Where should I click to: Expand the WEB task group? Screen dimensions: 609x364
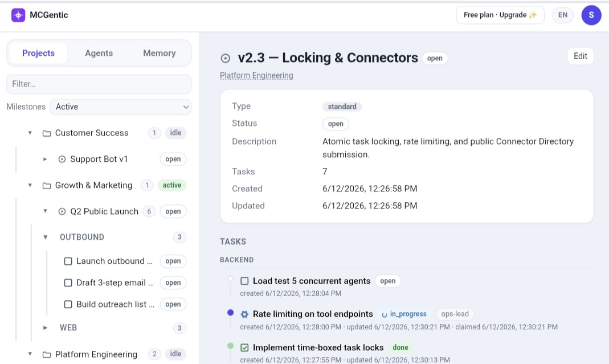tap(45, 328)
